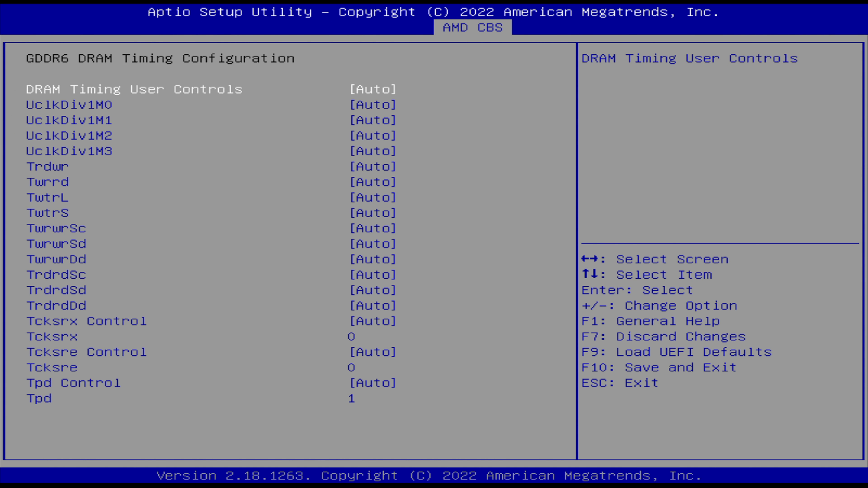This screenshot has width=868, height=488.
Task: Change the TwrwrDd [Auto] value
Action: pos(373,259)
